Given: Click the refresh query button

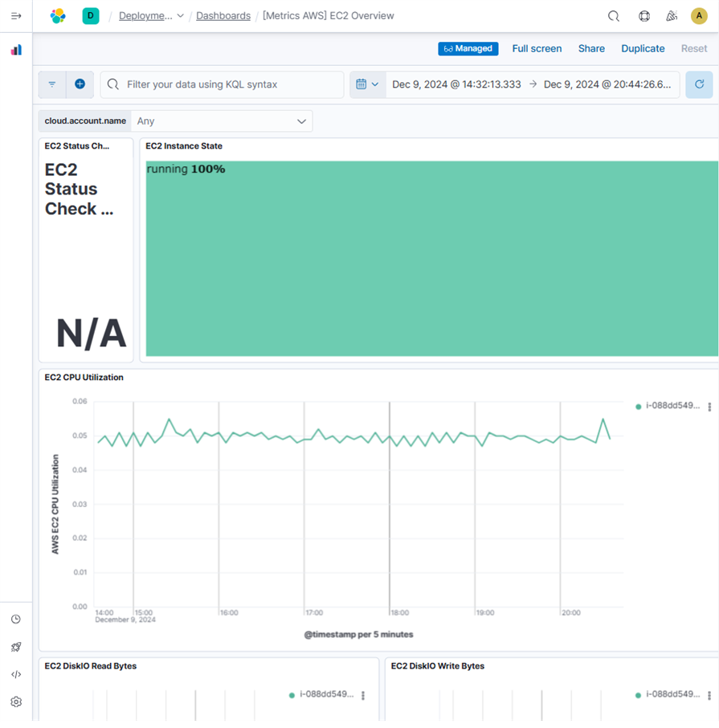Looking at the screenshot, I should point(699,84).
